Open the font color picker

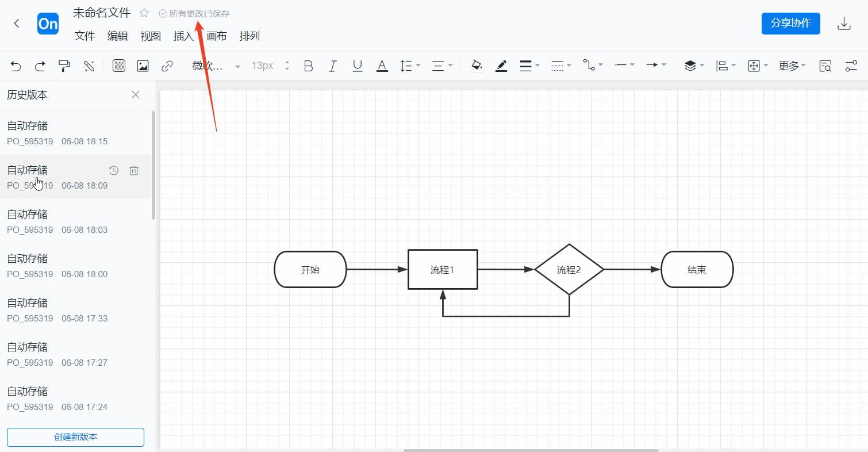pyautogui.click(x=382, y=66)
